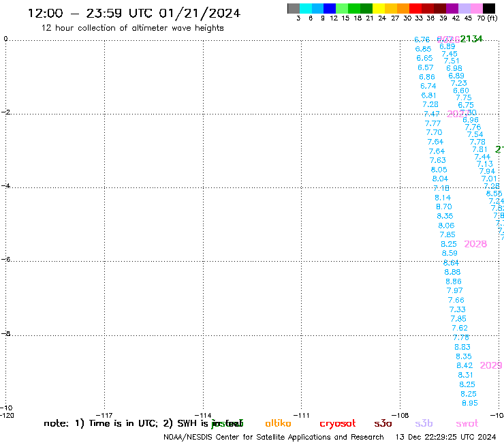Screen dimensions: 504x443
Task: Click the wave height value 7.51
Action: click(x=452, y=61)
